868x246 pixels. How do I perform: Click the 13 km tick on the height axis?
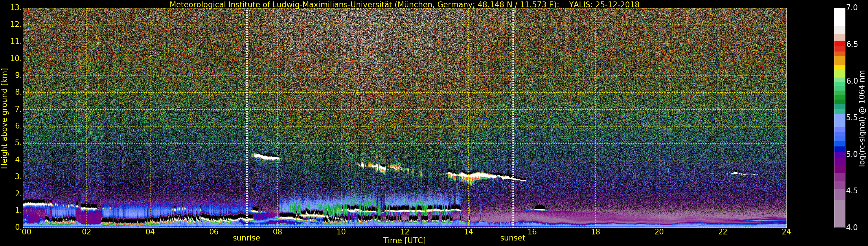[15, 8]
